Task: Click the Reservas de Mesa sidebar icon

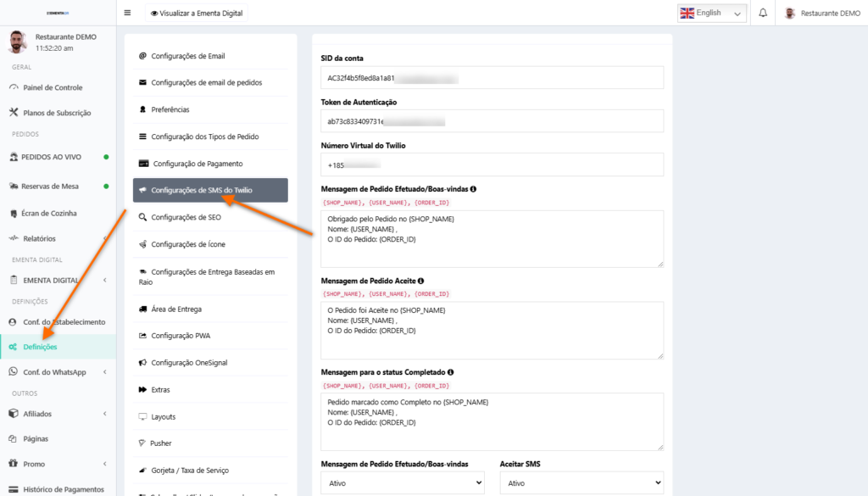Action: (14, 186)
